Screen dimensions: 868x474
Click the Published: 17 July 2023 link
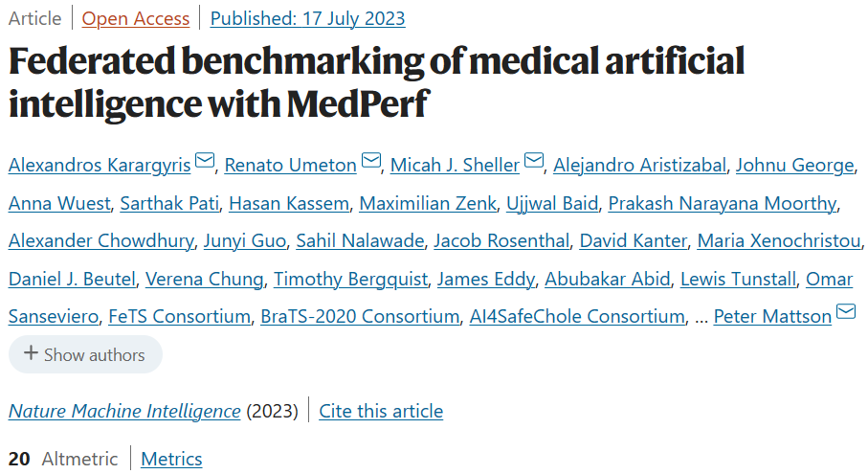click(307, 18)
